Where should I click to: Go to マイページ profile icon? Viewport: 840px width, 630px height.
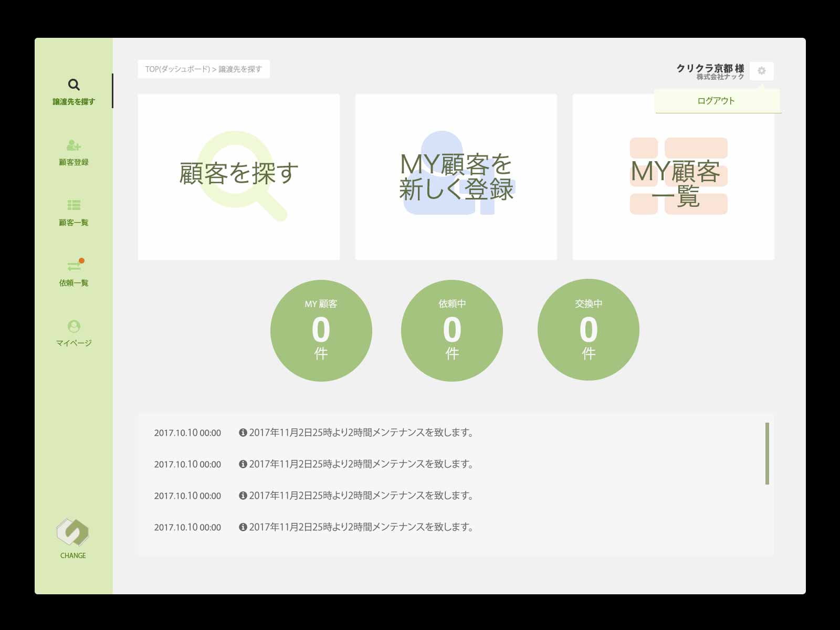[74, 327]
